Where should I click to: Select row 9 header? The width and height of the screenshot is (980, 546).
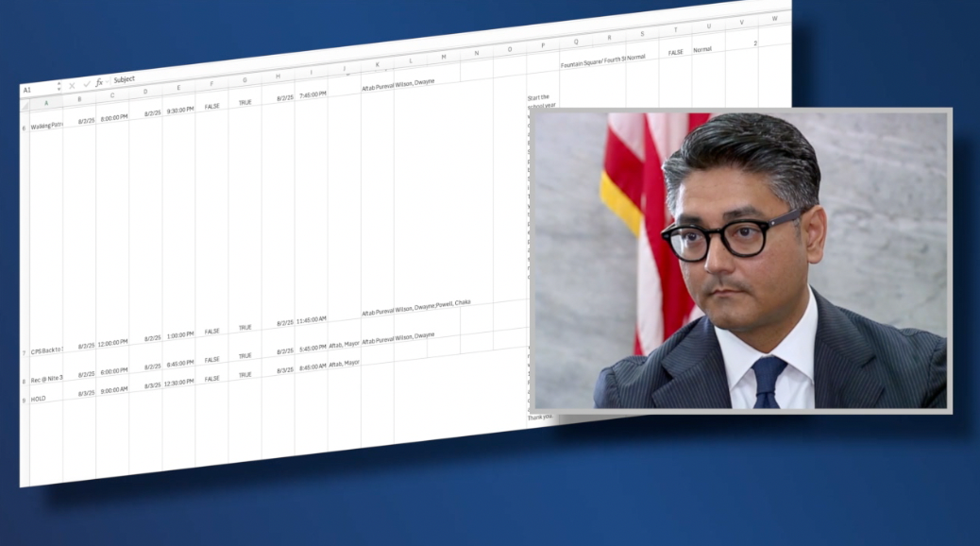[25, 401]
